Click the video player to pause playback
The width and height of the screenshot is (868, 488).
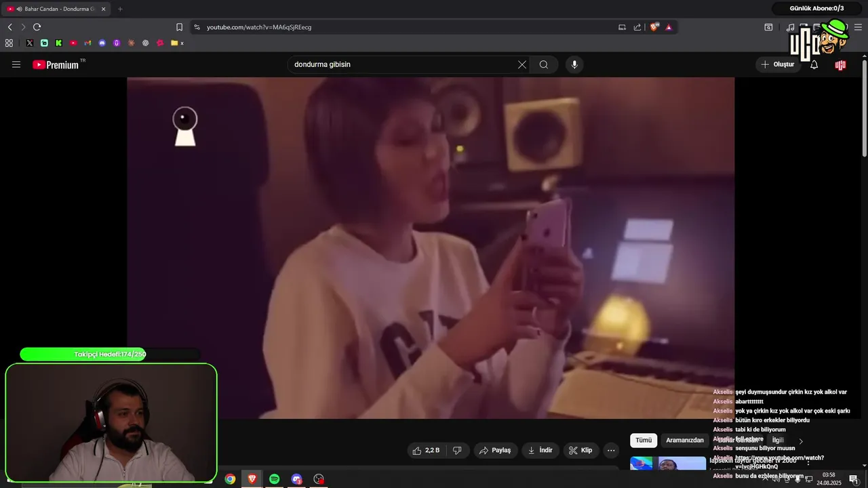point(431,247)
